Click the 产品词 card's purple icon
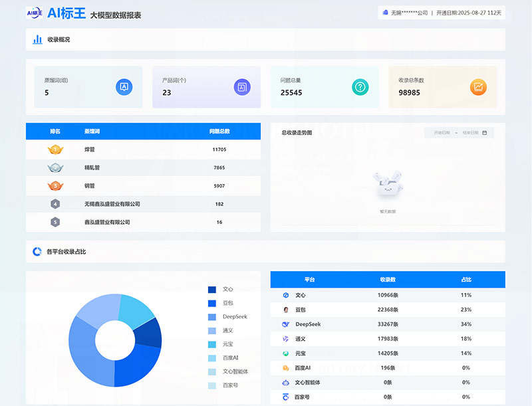Screen dimensions: 532x406 (x=242, y=86)
